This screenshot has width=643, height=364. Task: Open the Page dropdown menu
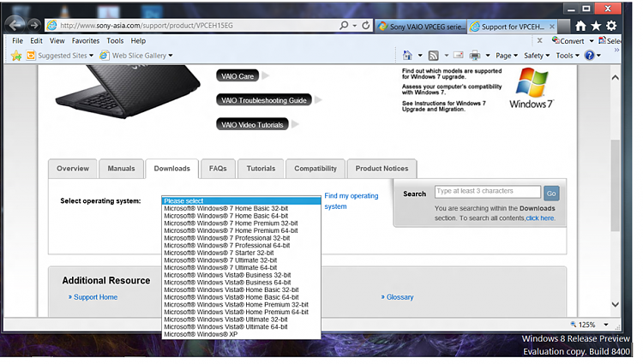point(507,56)
